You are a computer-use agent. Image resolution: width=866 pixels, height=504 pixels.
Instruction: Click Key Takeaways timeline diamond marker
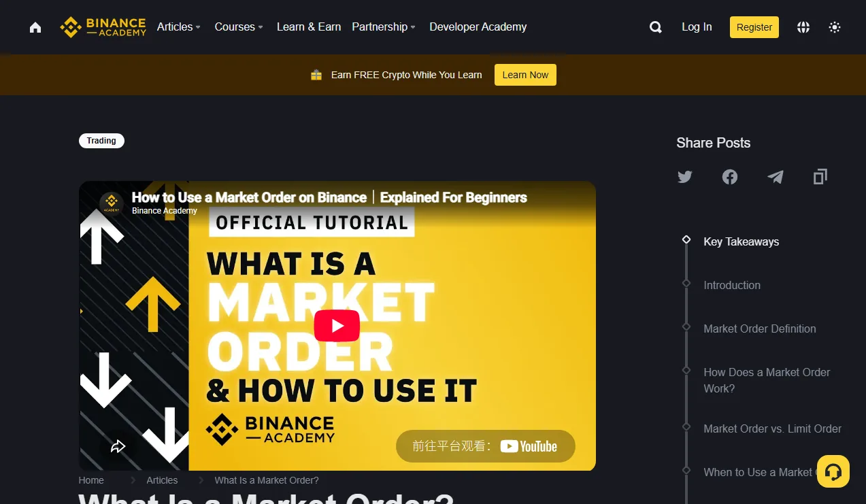(686, 239)
